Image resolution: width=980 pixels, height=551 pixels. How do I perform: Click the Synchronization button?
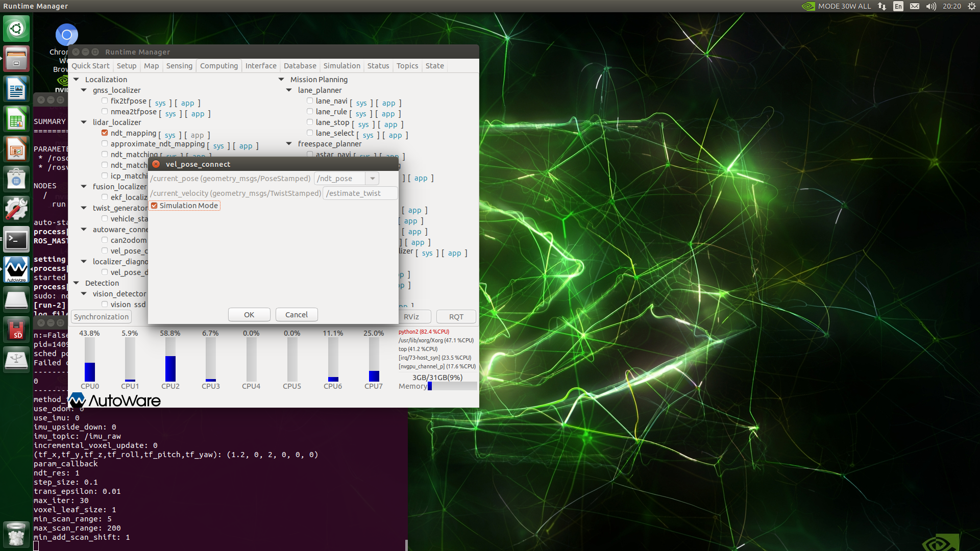point(101,316)
